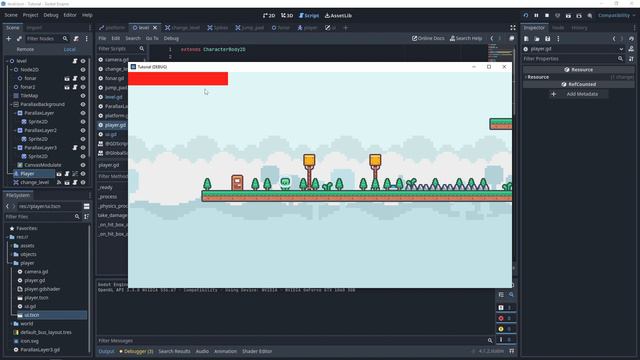Attach script icon in Scene dock toolbar
This screenshot has width=640, height=360.
coord(76,38)
